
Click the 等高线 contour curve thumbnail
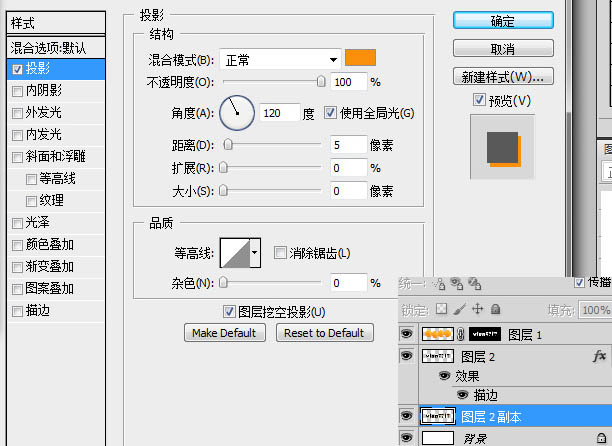click(x=235, y=253)
